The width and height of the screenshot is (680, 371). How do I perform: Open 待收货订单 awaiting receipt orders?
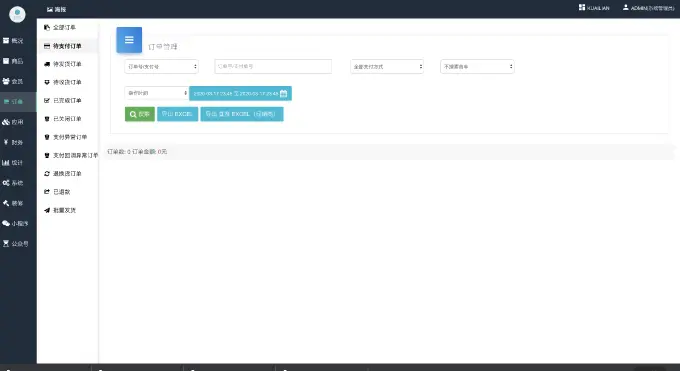63,82
